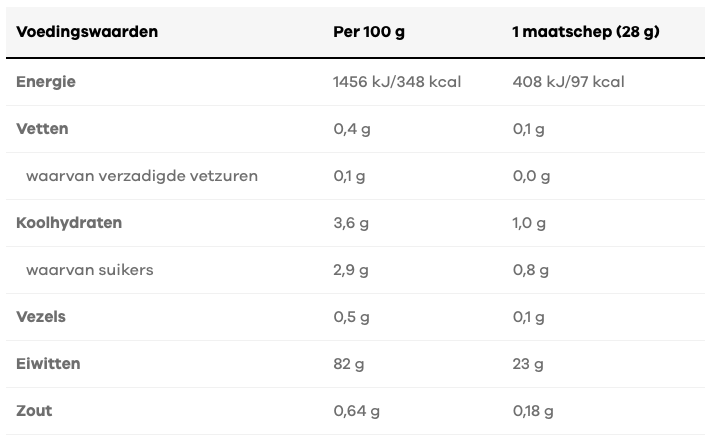Select the Vezels row label

point(41,317)
